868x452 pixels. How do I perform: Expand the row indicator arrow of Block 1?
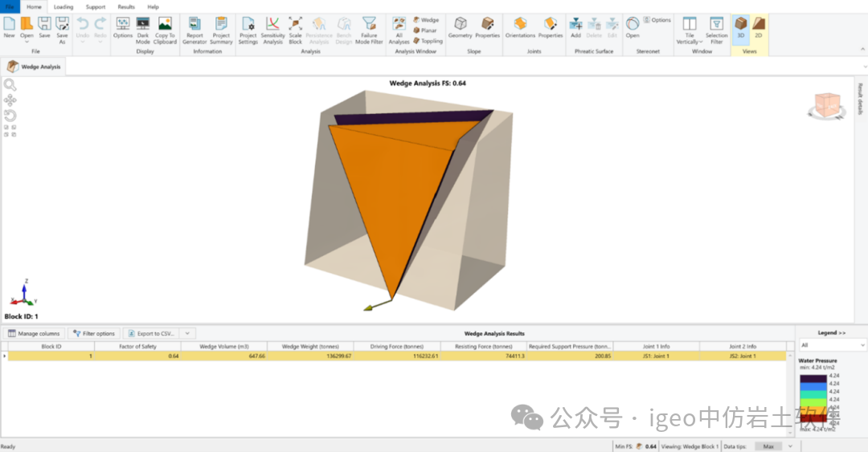(x=5, y=356)
